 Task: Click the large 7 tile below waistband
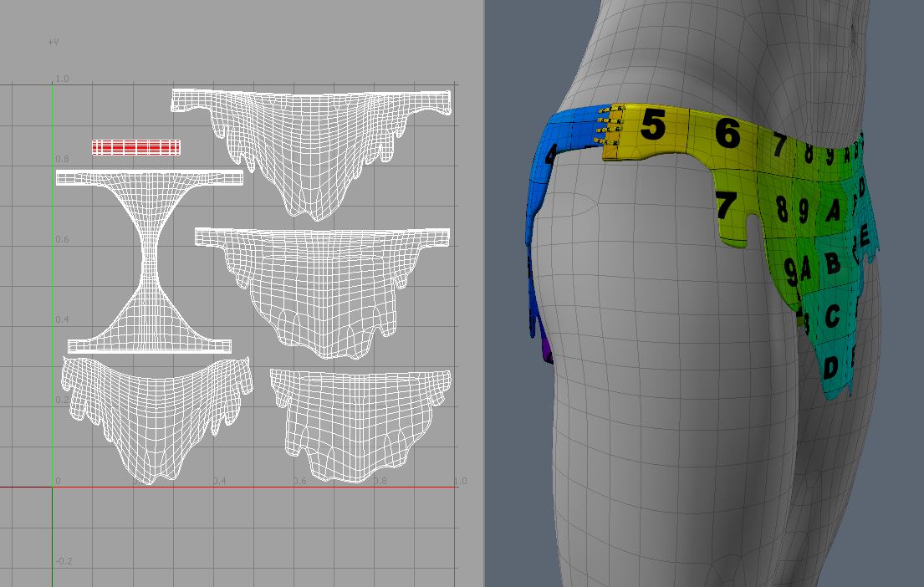(x=726, y=205)
